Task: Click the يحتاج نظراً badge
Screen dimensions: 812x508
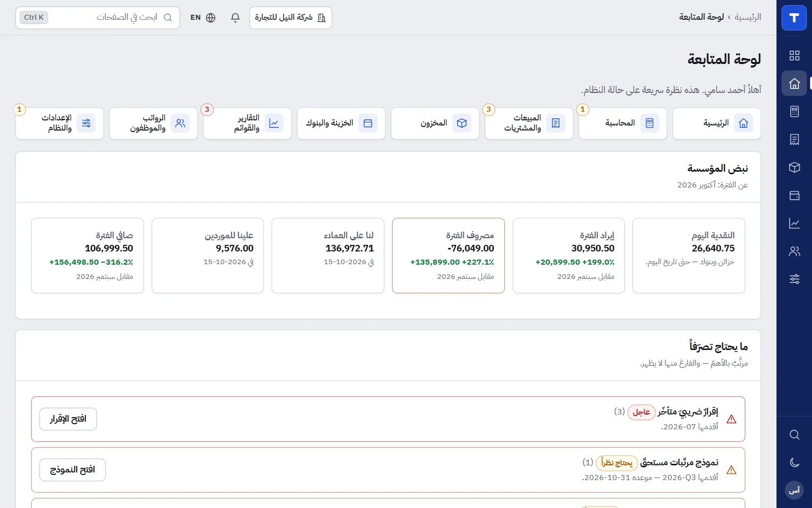Action: (617, 463)
